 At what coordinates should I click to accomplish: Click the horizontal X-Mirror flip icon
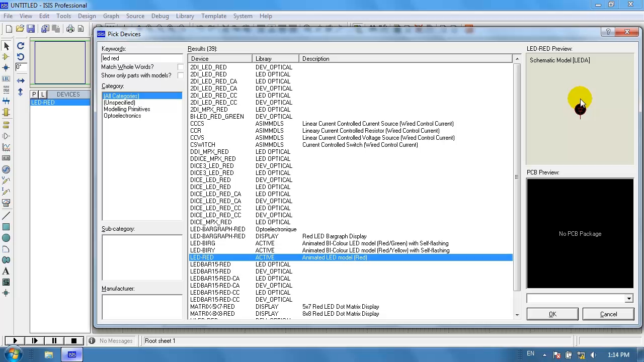pos(21,80)
